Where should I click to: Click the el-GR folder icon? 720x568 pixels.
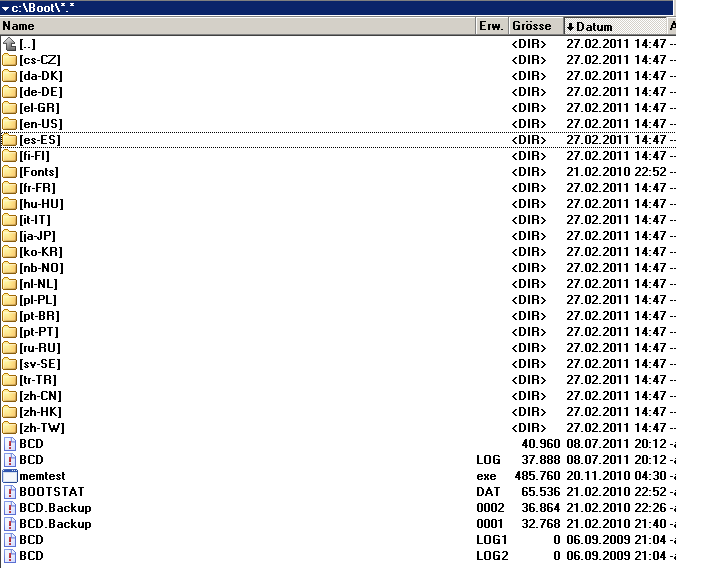pos(9,108)
